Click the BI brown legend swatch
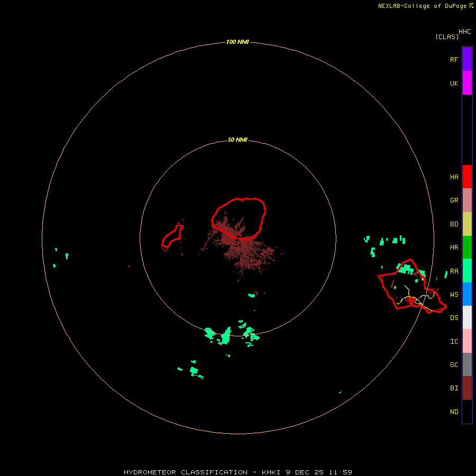Image resolution: width=476 pixels, height=476 pixels. pos(467,388)
